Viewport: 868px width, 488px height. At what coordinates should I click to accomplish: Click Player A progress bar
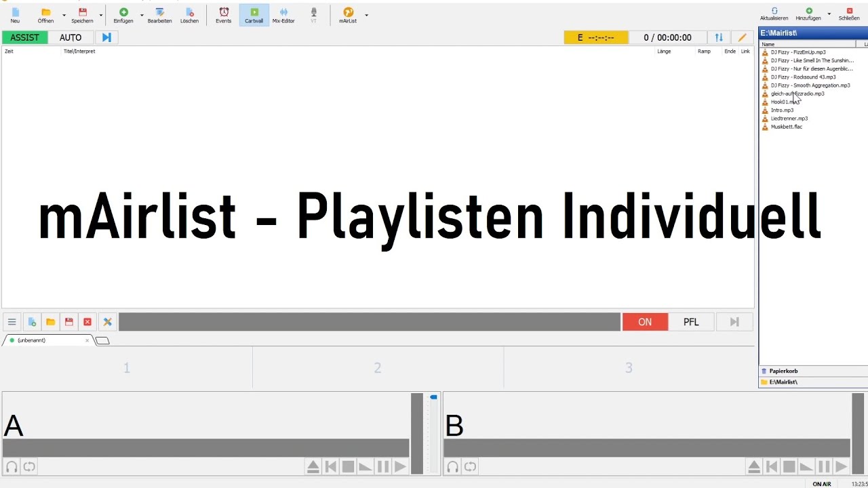pyautogui.click(x=205, y=447)
